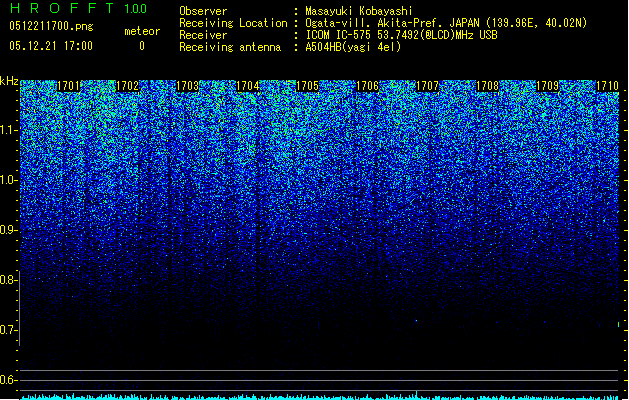The height and width of the screenshot is (400, 629).
Task: Click the 0.7 frequency axis label
Action: tap(8, 330)
